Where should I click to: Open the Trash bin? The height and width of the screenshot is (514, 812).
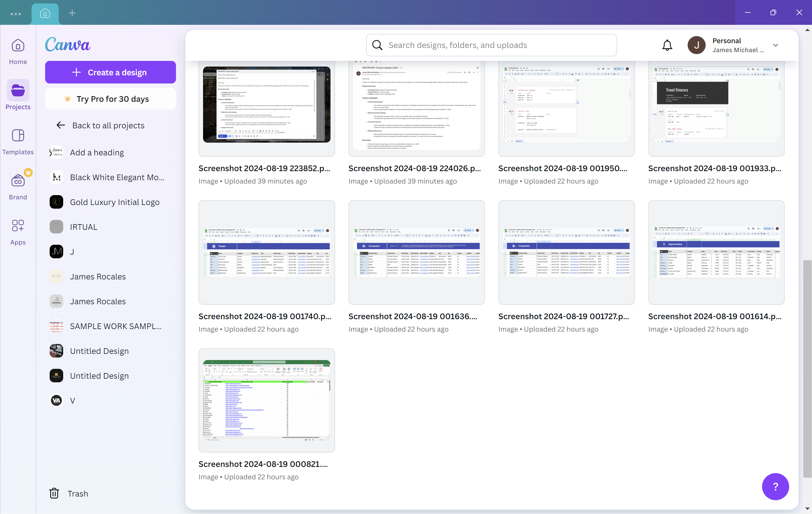(69, 493)
